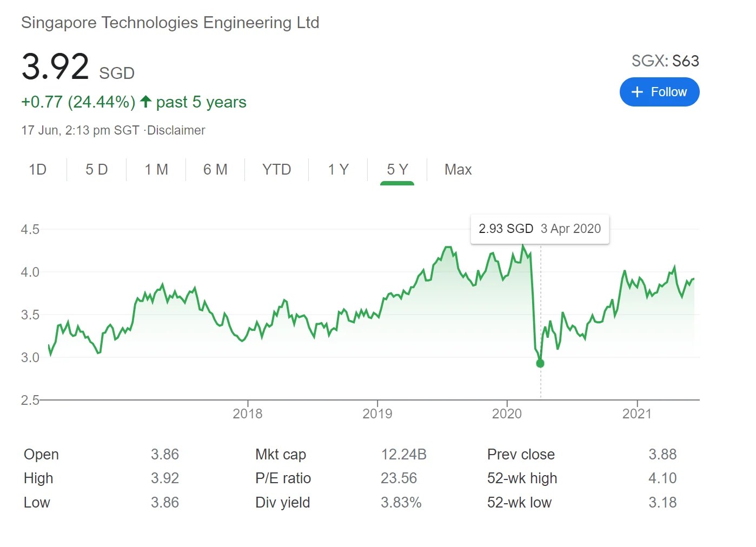Click the plus icon in Follow button
The height and width of the screenshot is (547, 756).
pyautogui.click(x=637, y=92)
